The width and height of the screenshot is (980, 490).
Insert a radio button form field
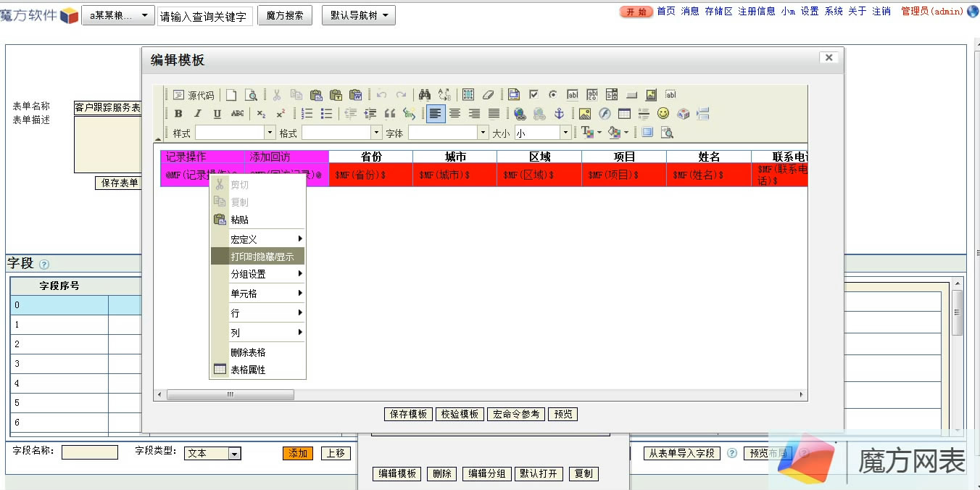point(553,95)
